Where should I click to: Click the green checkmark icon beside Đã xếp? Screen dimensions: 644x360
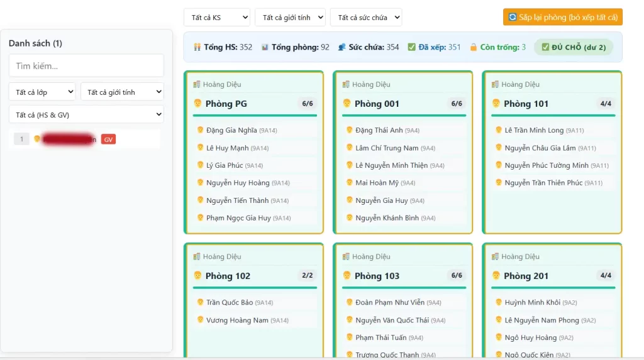pos(412,47)
